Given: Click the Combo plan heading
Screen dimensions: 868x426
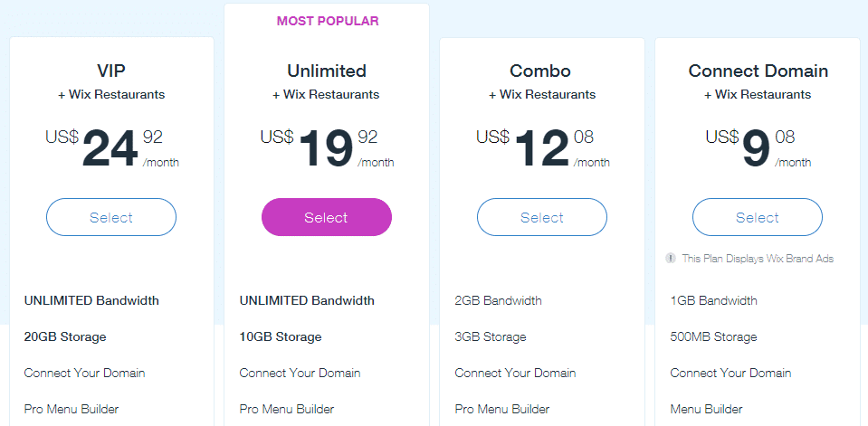Looking at the screenshot, I should [542, 71].
